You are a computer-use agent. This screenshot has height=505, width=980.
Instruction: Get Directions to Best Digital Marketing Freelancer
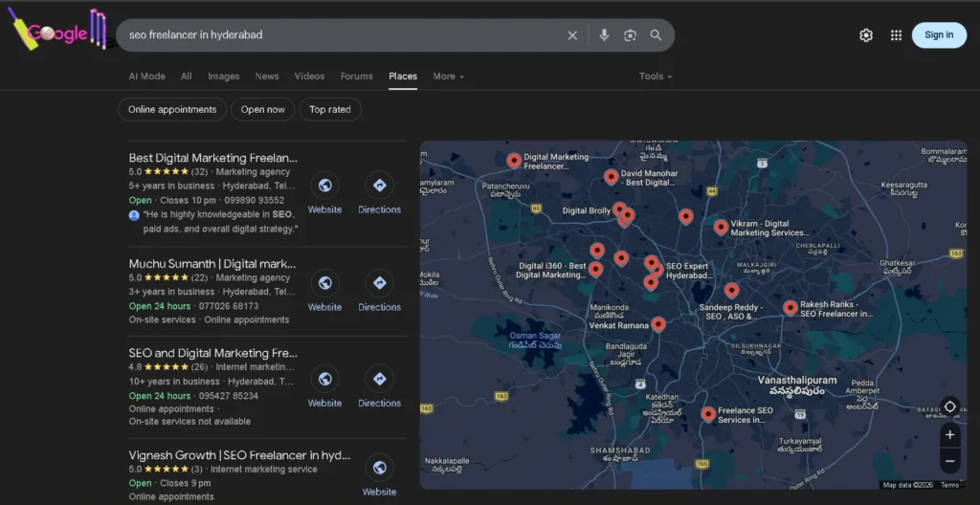tap(379, 194)
